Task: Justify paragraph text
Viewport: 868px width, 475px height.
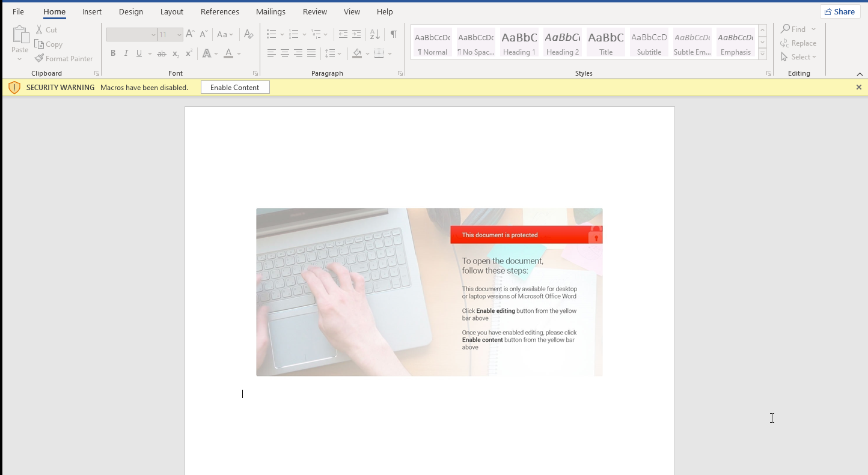Action: coord(311,53)
